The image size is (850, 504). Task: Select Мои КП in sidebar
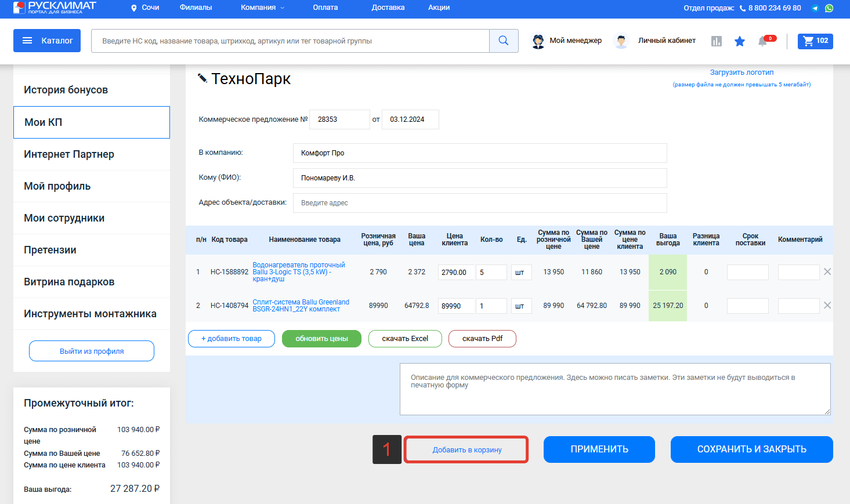(x=92, y=122)
